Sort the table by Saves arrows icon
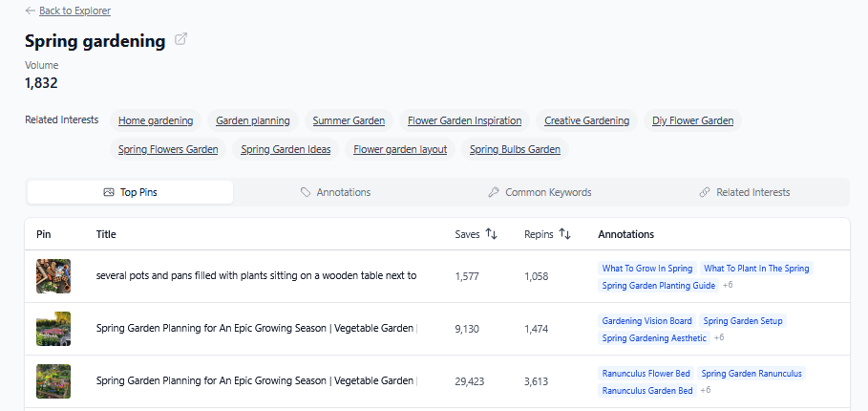The image size is (868, 411). pyautogui.click(x=492, y=234)
